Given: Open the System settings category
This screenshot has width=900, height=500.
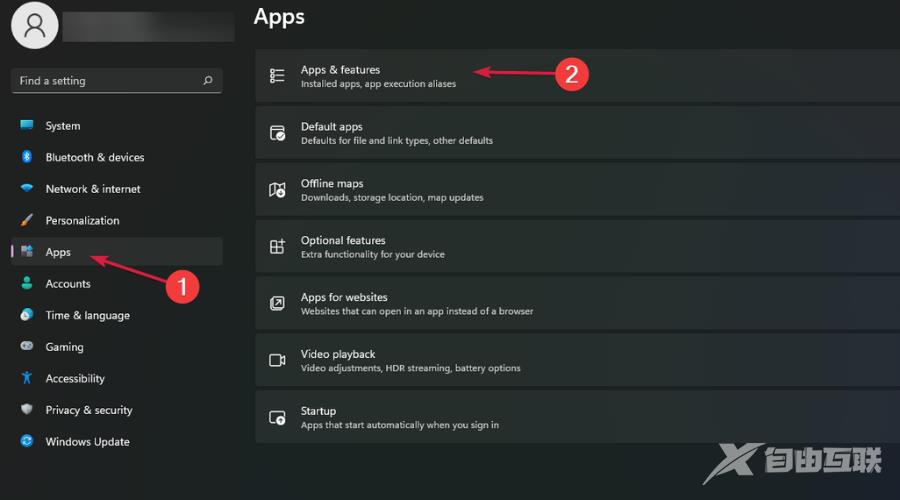Looking at the screenshot, I should pyautogui.click(x=117, y=126).
